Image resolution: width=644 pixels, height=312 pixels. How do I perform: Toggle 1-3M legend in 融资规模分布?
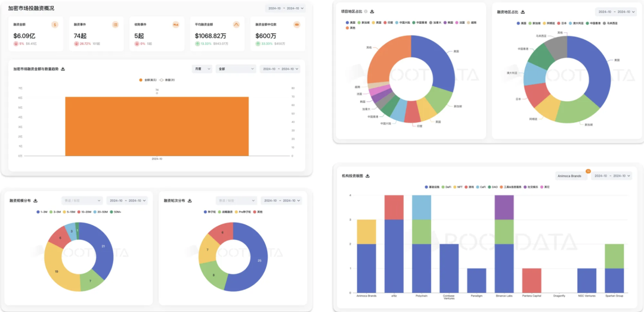pyautogui.click(x=43, y=212)
